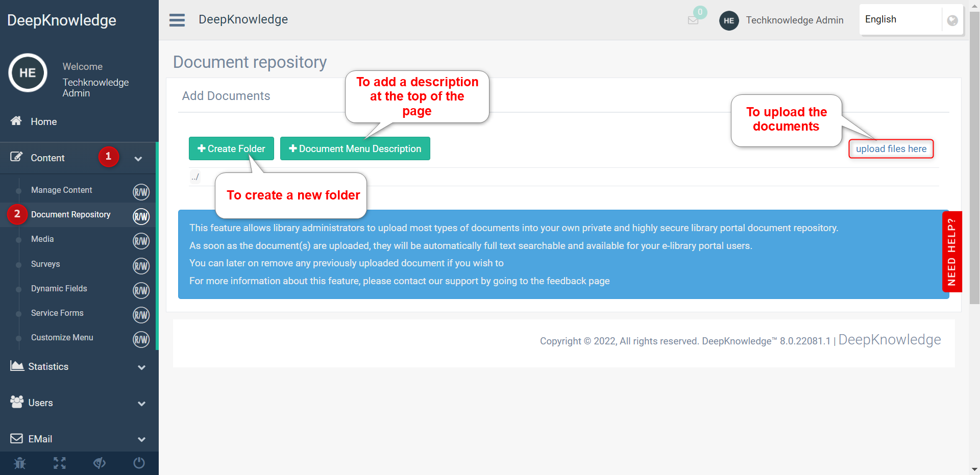Viewport: 980px width, 475px height.
Task: Open the Service Forms sidebar item
Action: tap(57, 313)
